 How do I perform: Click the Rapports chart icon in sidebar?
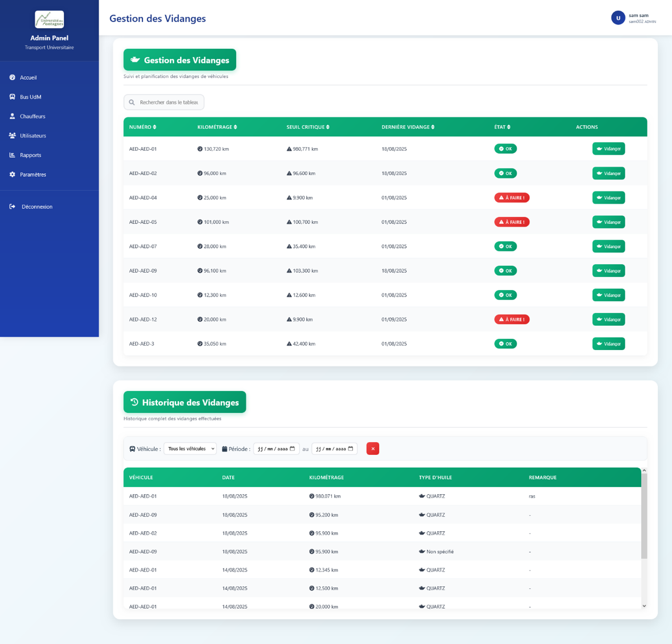tap(12, 154)
